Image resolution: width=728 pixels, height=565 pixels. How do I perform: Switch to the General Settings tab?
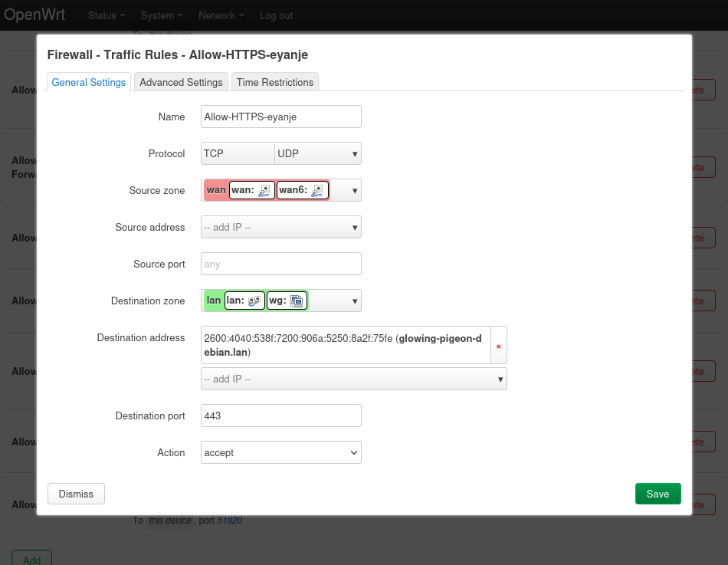coord(89,82)
